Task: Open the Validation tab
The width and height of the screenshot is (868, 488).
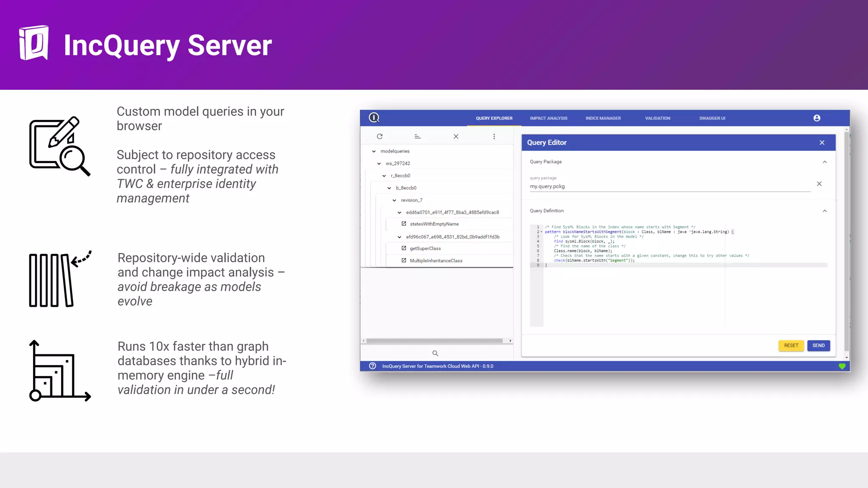Action: coord(658,118)
